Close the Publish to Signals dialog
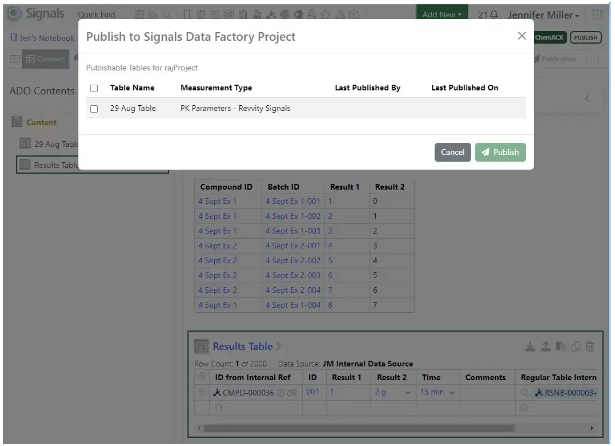615x446 pixels. click(x=522, y=36)
